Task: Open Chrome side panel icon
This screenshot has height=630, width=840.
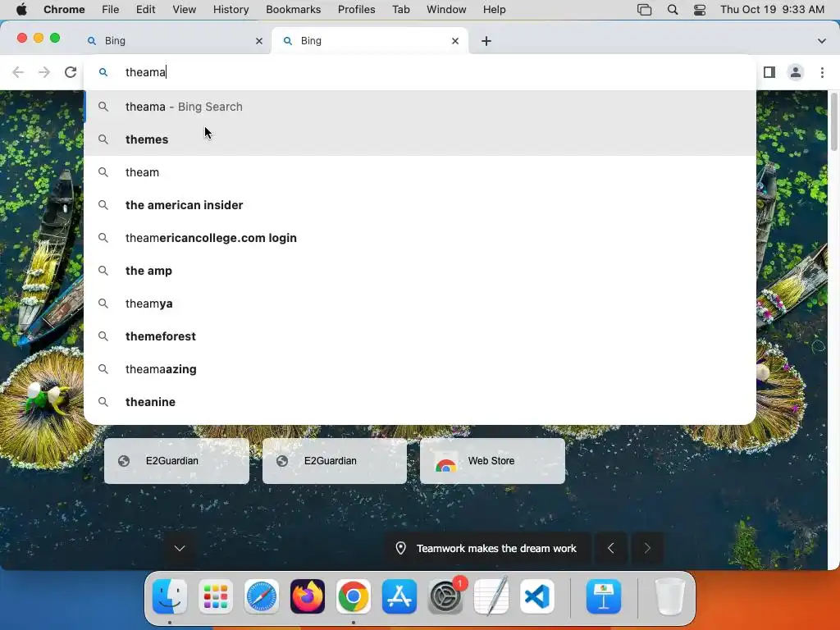Action: pos(769,72)
